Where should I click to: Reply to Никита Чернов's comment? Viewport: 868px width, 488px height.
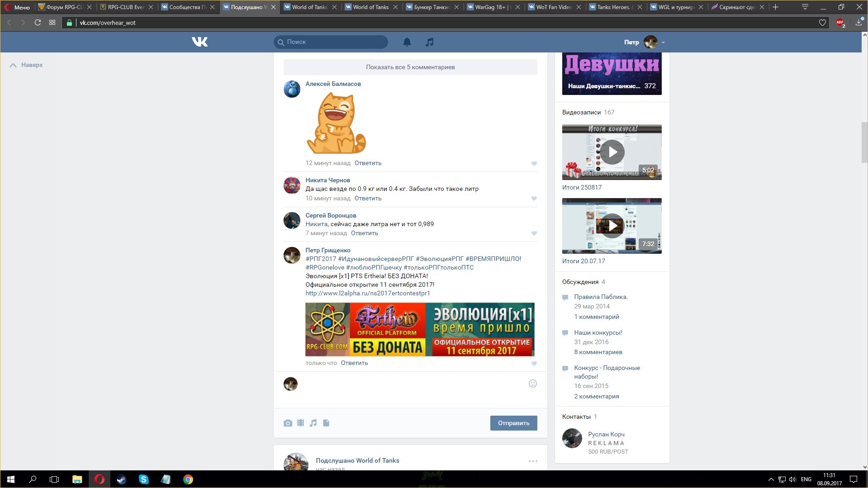(x=368, y=198)
